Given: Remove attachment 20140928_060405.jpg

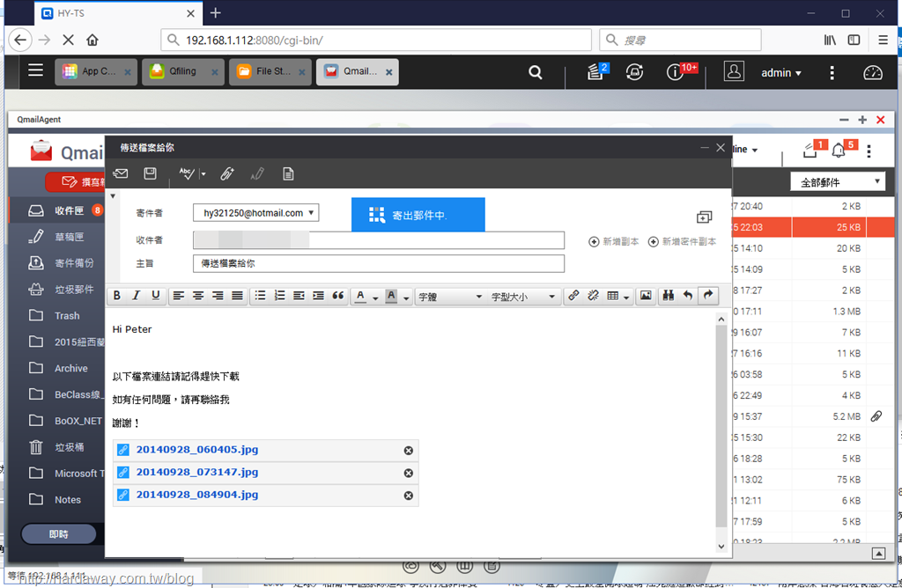Looking at the screenshot, I should tap(409, 451).
